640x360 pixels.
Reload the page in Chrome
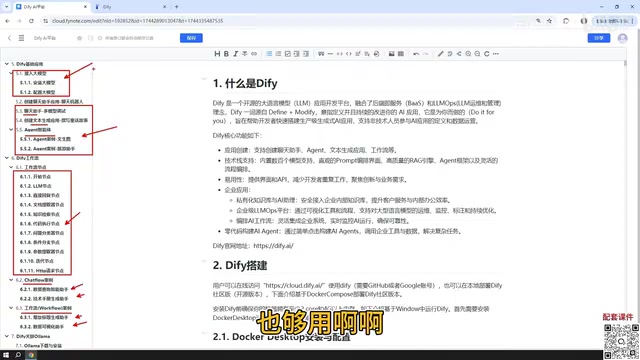point(31,21)
